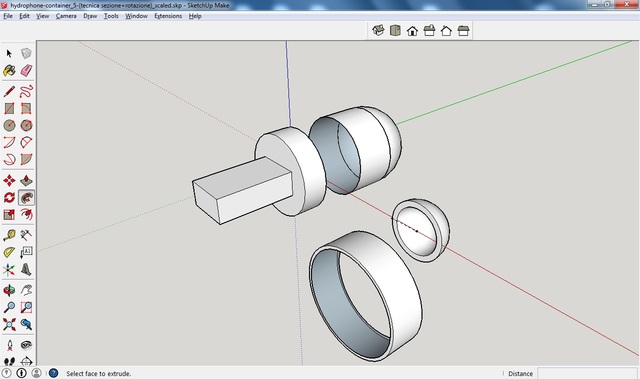Choose the Scale tool
This screenshot has height=379, width=640.
(9, 215)
